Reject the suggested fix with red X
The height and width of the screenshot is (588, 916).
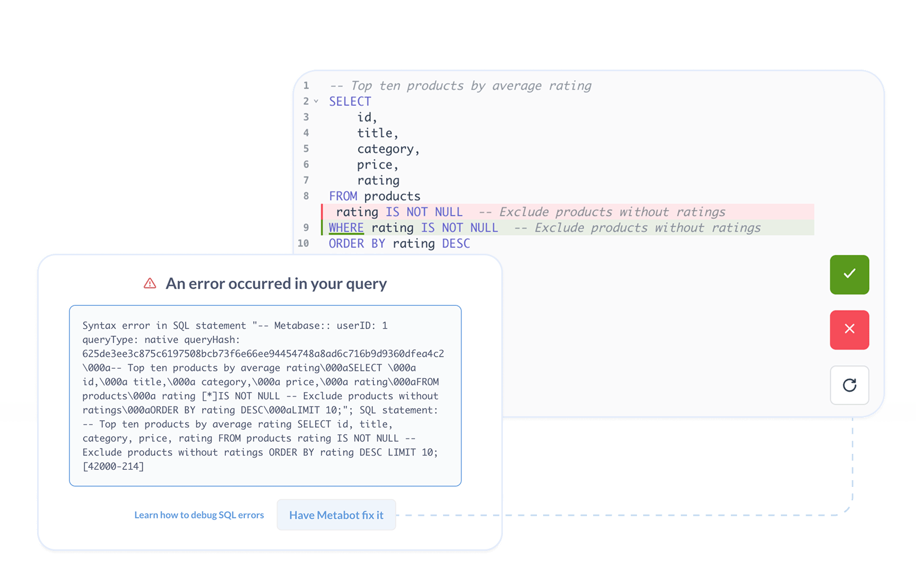(x=849, y=330)
